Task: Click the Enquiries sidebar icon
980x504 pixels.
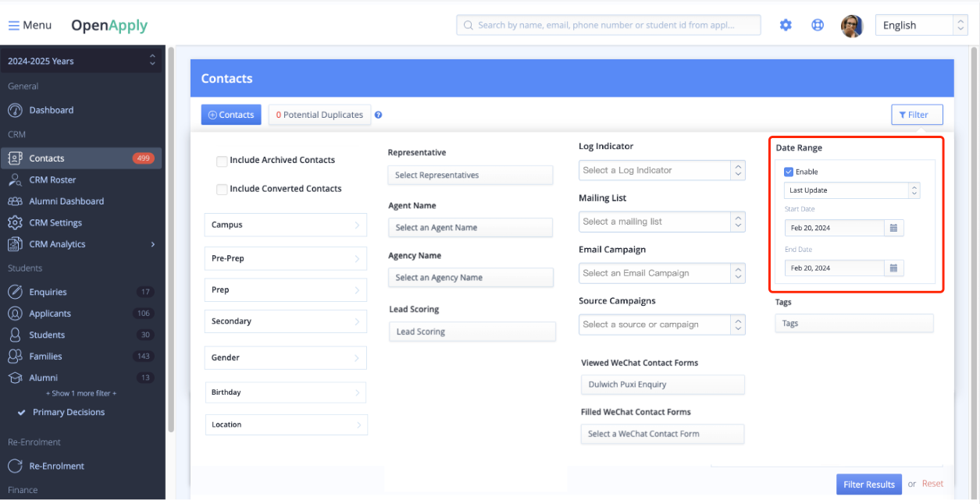Action: [x=15, y=292]
